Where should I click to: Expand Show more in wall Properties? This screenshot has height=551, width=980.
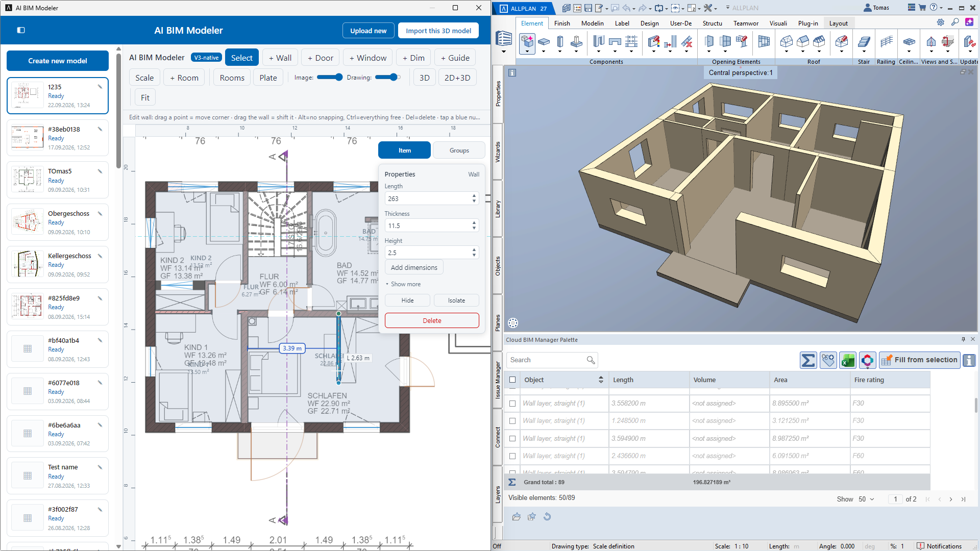[403, 284]
